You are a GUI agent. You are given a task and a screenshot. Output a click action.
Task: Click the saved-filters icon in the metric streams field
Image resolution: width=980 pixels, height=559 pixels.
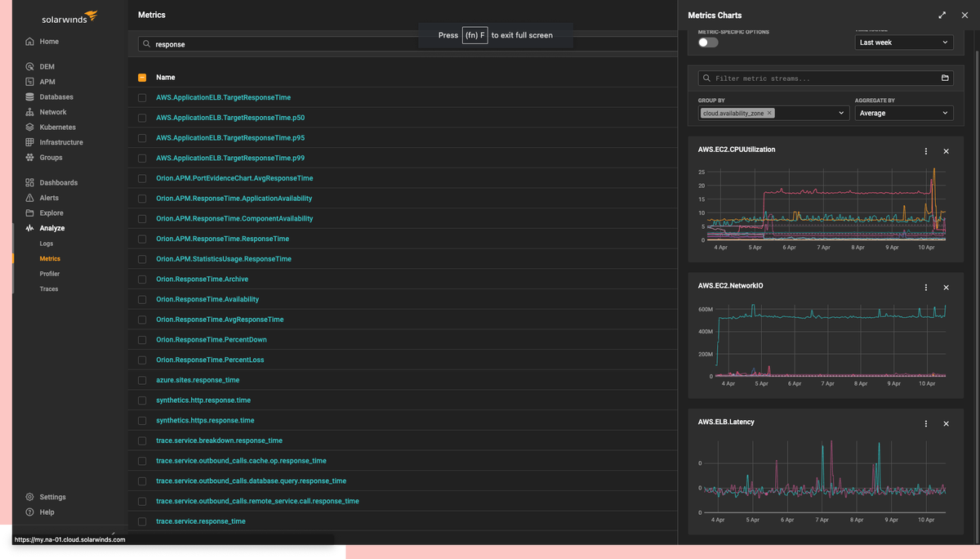pyautogui.click(x=945, y=78)
